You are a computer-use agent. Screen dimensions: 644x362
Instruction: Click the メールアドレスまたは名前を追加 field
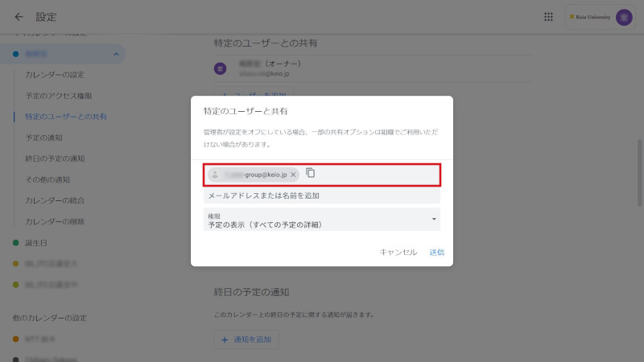pyautogui.click(x=322, y=195)
